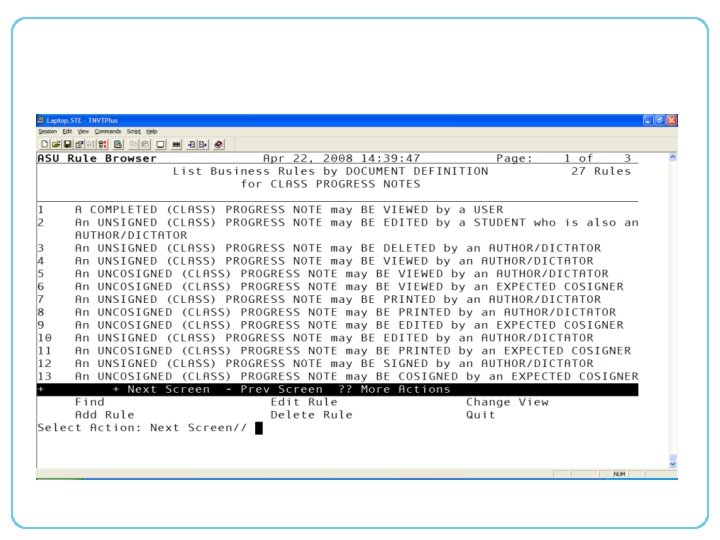
Task: Click rule 5 UNCOSIGNED VIEWED by AUTHOR/DICTATOR
Action: click(x=323, y=274)
